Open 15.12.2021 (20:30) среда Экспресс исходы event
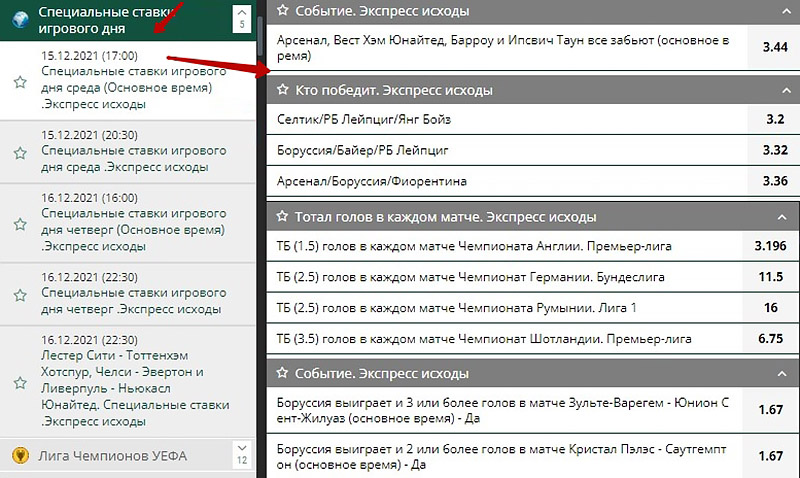 (x=128, y=152)
